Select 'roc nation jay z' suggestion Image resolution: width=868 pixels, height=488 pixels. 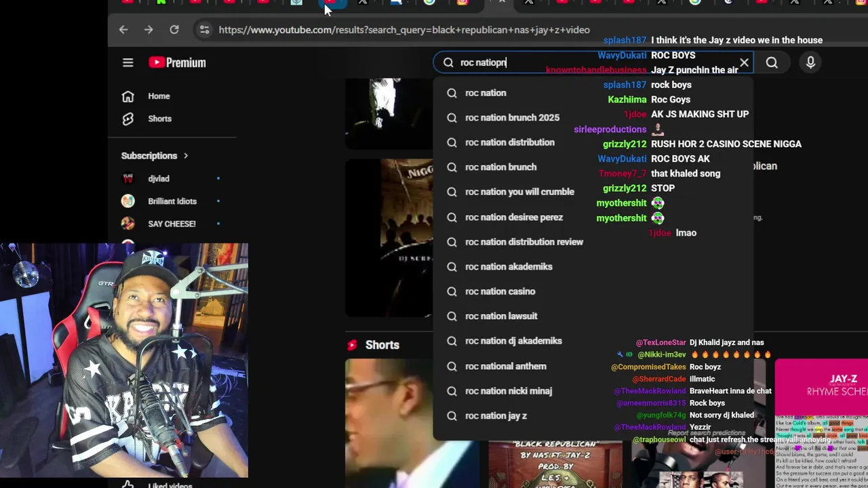(593, 415)
